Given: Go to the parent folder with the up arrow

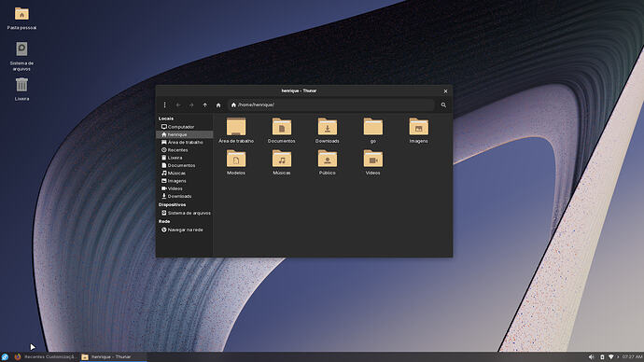Looking at the screenshot, I should tap(205, 105).
